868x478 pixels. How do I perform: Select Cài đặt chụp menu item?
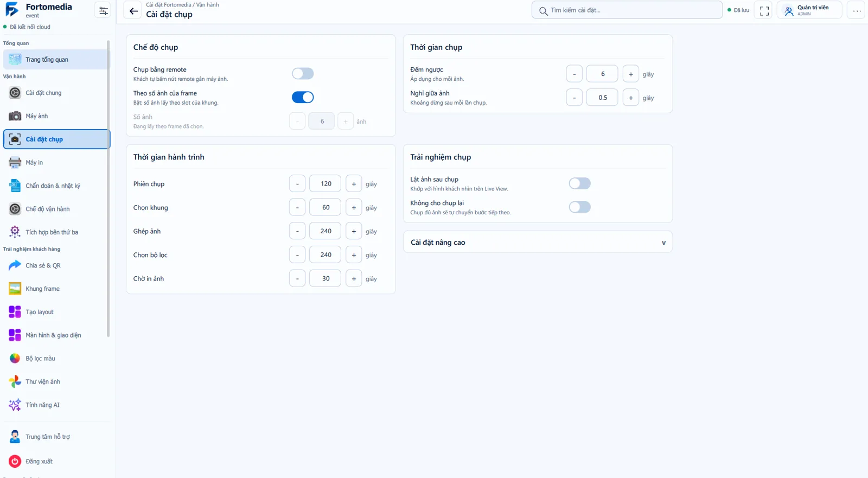click(56, 139)
